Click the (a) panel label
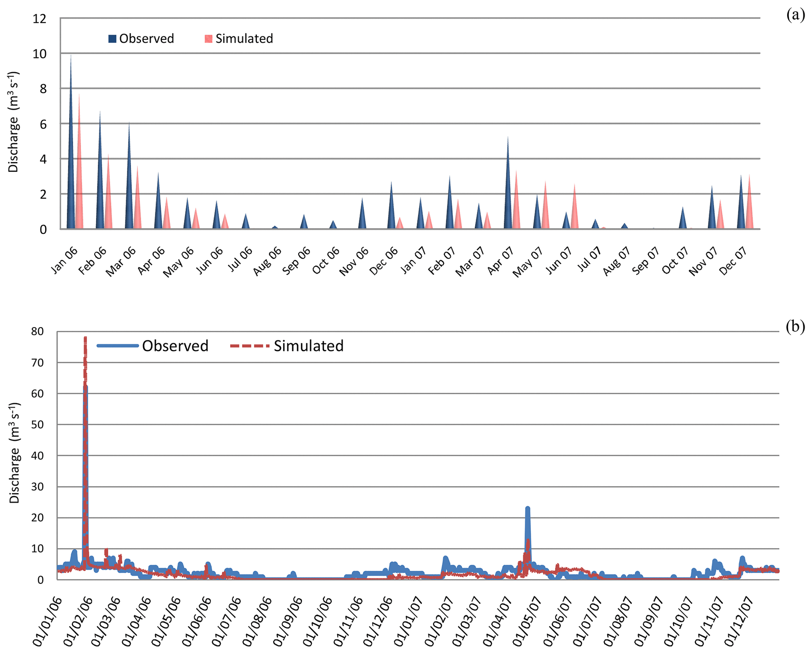Image resolution: width=812 pixels, height=654 pixels. [796, 15]
